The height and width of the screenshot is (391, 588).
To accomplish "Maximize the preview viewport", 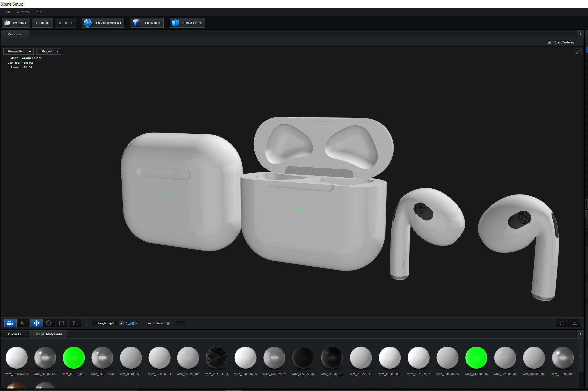I will click(x=578, y=52).
